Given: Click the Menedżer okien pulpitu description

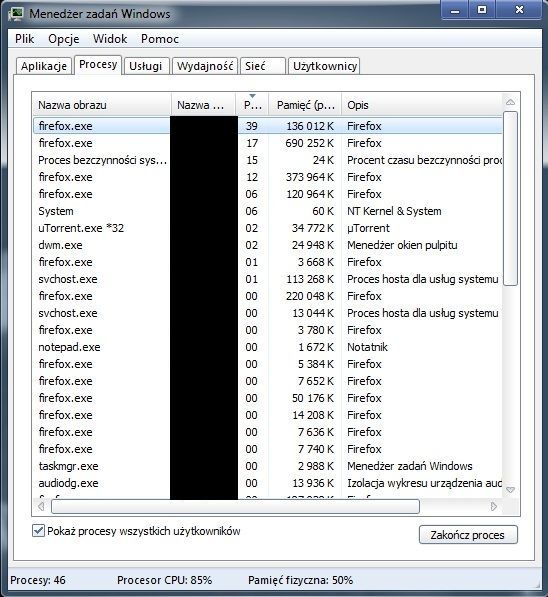Looking at the screenshot, I should (x=402, y=245).
